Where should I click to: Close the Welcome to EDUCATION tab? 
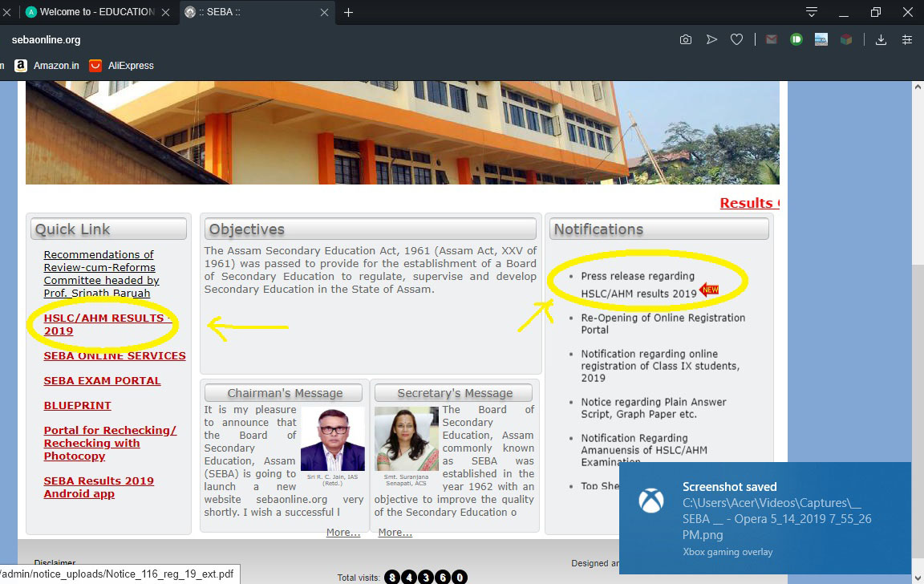tap(165, 12)
